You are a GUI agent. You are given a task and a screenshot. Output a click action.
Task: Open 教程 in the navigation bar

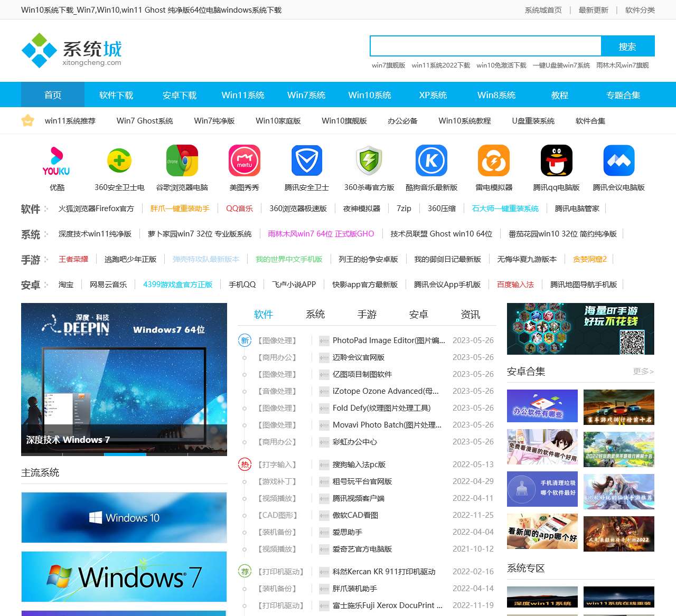point(560,95)
